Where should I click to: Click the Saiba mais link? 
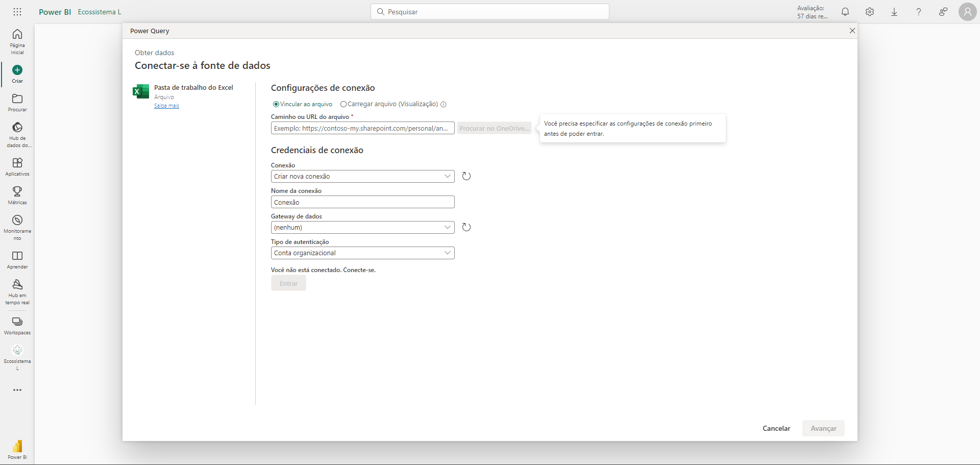point(166,106)
